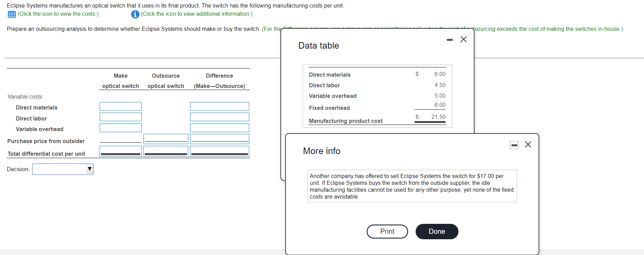Click the 'Difference' column header
The width and height of the screenshot is (644, 255).
[219, 76]
